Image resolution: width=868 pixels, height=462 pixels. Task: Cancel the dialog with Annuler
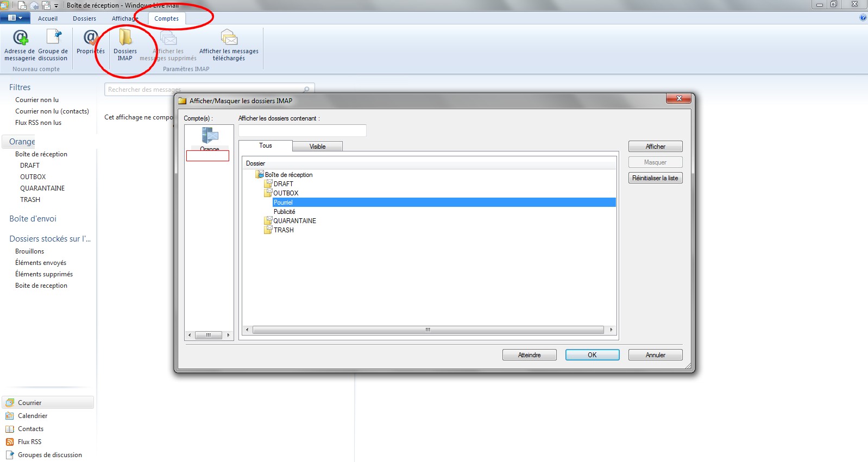[x=656, y=355]
